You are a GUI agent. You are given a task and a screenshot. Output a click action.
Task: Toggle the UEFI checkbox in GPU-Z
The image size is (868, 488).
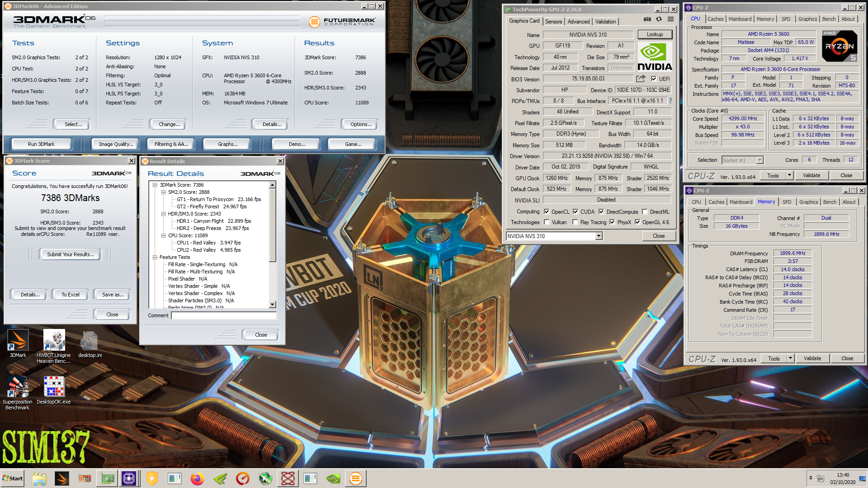[x=654, y=79]
